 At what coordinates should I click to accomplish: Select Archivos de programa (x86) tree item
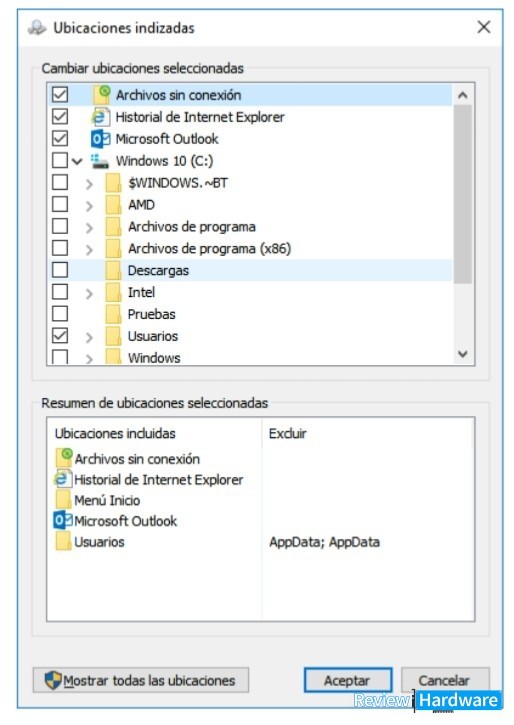[x=209, y=249]
